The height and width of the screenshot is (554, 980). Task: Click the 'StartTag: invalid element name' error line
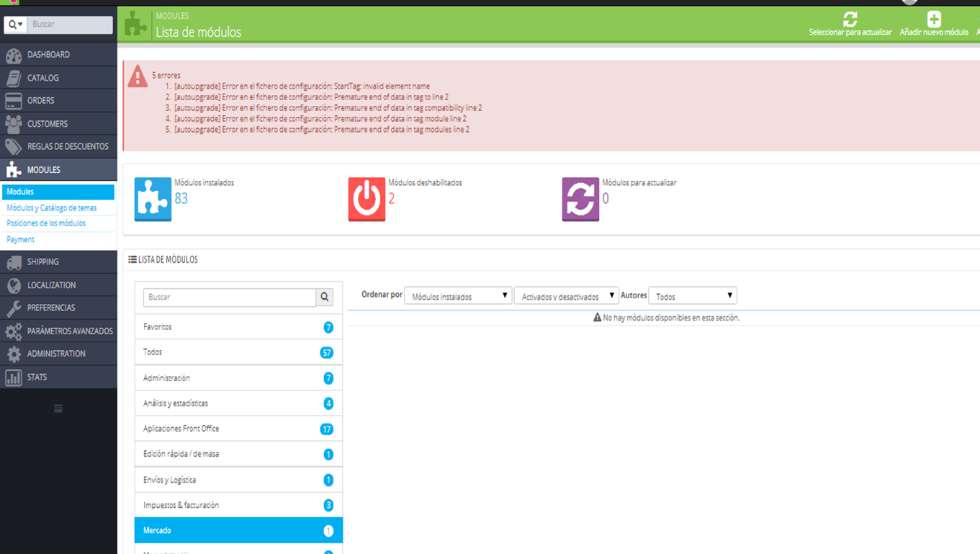302,86
